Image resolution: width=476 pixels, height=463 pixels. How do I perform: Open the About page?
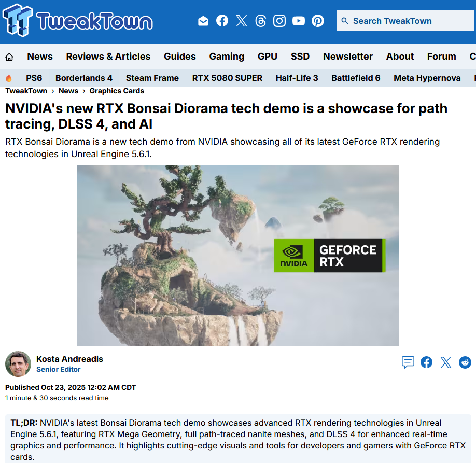click(x=400, y=57)
